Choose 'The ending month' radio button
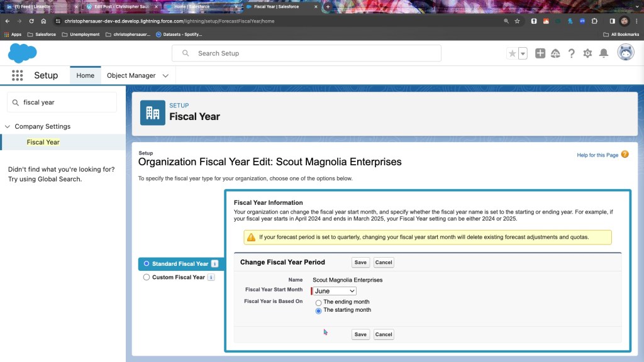644x362 pixels. pos(318,302)
